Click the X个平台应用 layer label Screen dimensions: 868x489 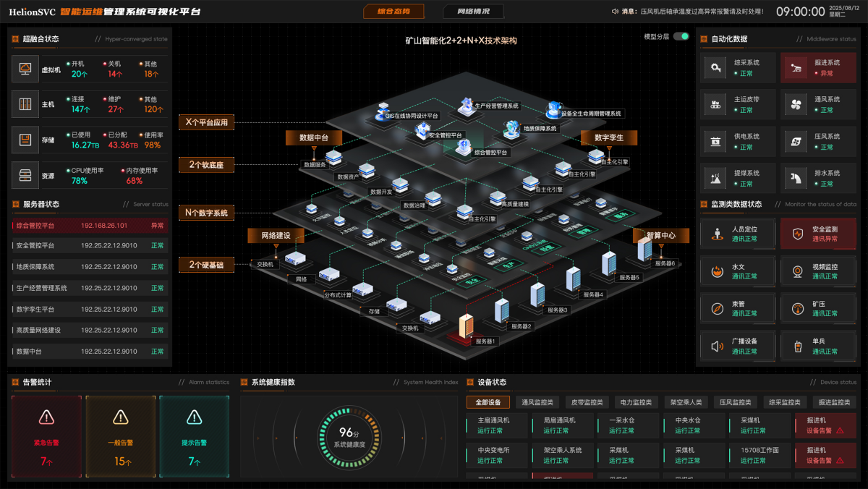(206, 122)
